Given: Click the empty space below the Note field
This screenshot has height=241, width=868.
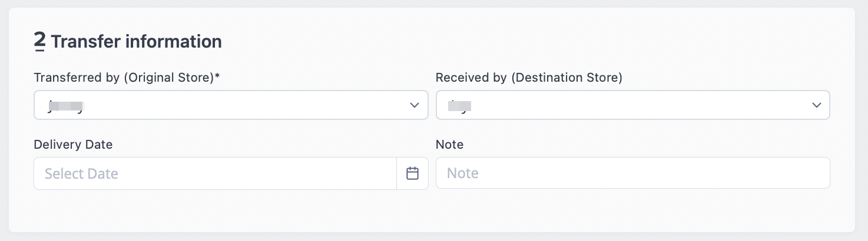Looking at the screenshot, I should (x=633, y=210).
